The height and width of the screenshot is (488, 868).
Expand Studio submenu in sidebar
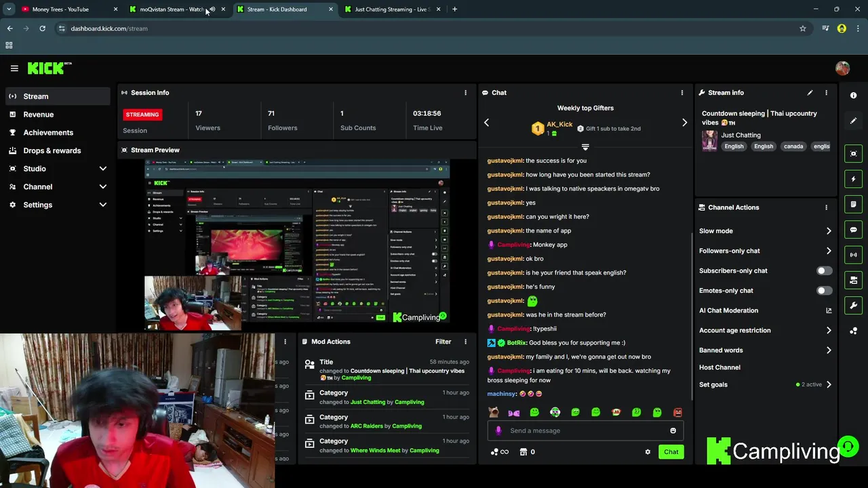click(103, 169)
